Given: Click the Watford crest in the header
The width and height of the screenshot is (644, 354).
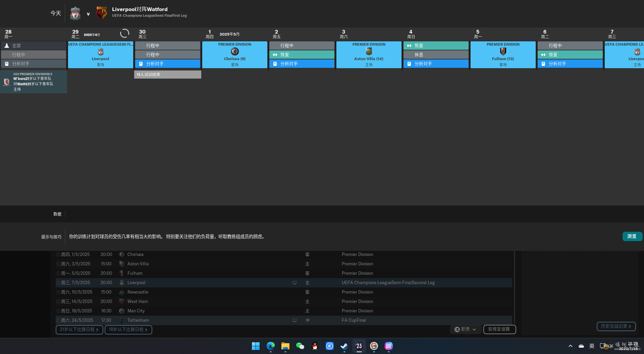Looking at the screenshot, I should tap(101, 13).
